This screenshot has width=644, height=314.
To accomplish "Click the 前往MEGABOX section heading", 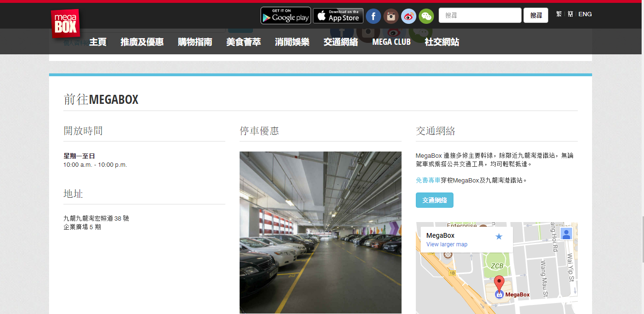I will click(x=101, y=99).
